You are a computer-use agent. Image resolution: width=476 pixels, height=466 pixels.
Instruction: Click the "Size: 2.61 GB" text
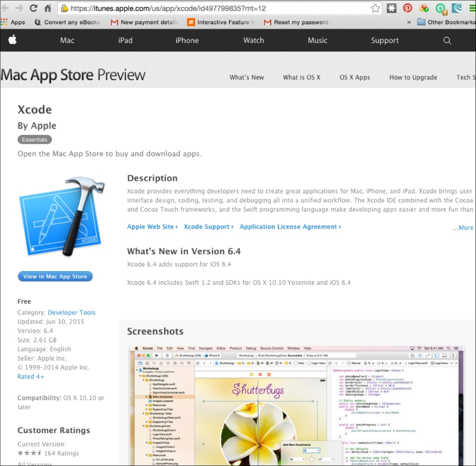coord(37,340)
